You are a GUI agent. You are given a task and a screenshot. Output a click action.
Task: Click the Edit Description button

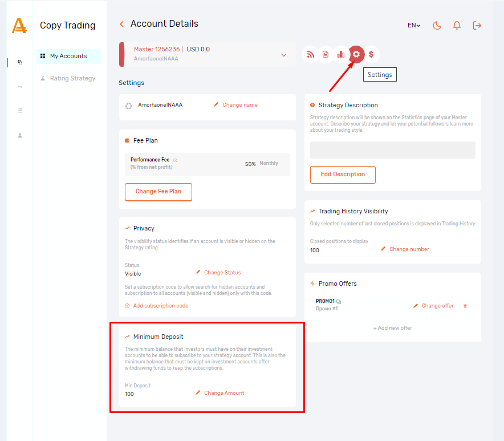click(x=343, y=175)
